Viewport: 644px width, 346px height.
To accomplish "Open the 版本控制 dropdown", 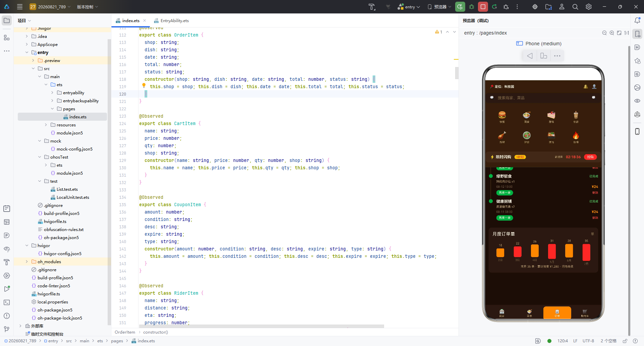I will [x=87, y=7].
